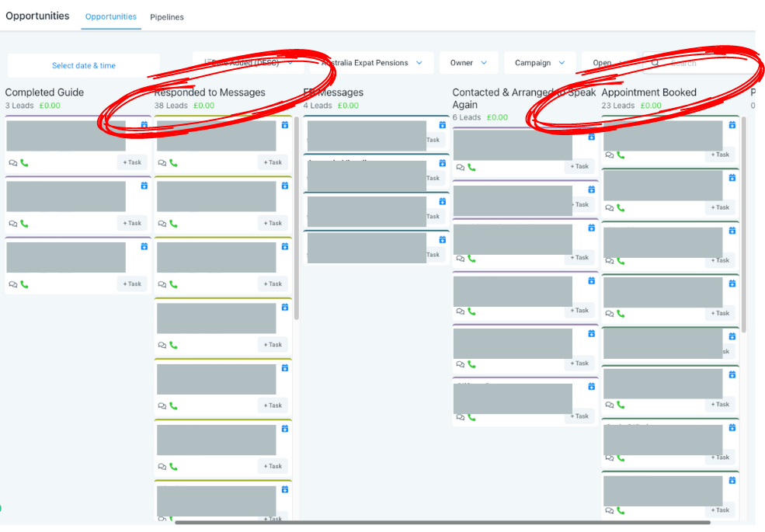Open the calendar icon on first Appointment Booked card
This screenshot has height=532, width=765.
(732, 124)
